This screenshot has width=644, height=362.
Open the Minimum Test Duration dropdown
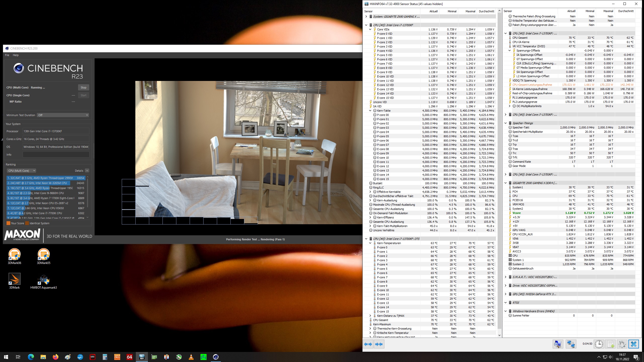pyautogui.click(x=63, y=115)
